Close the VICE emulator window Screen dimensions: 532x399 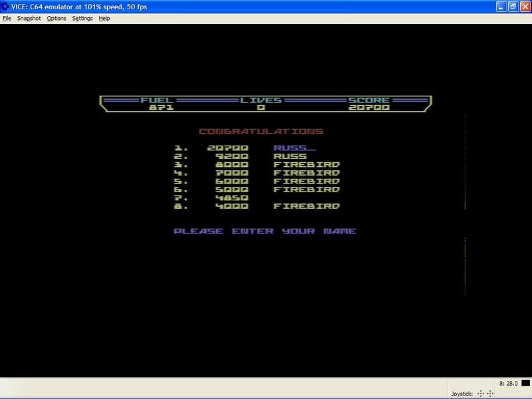pyautogui.click(x=525, y=6)
